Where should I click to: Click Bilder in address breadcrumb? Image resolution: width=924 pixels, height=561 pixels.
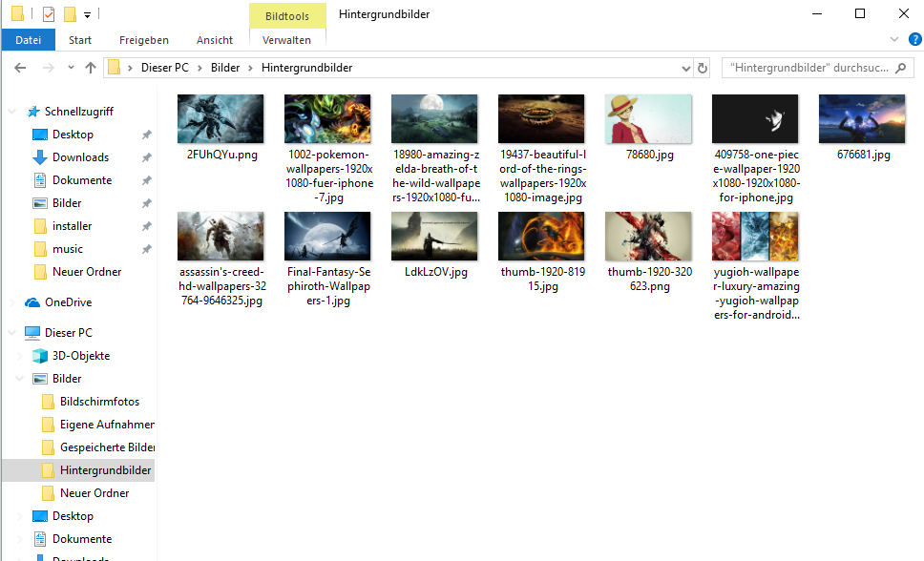[x=225, y=68]
